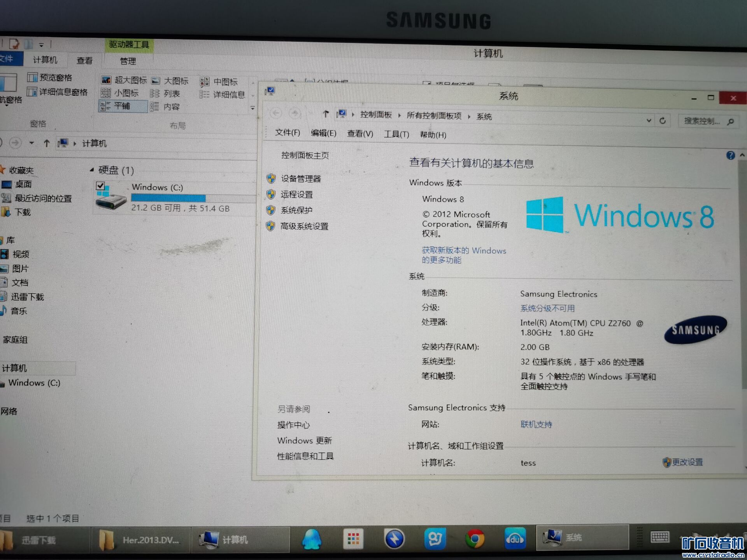Open 性能信息和工具 link
This screenshot has width=747, height=560.
click(x=305, y=456)
